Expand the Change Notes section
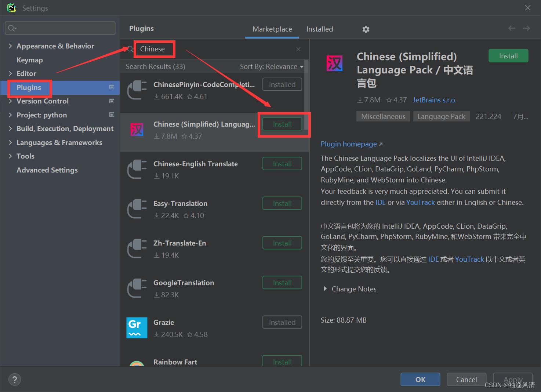 [x=325, y=289]
